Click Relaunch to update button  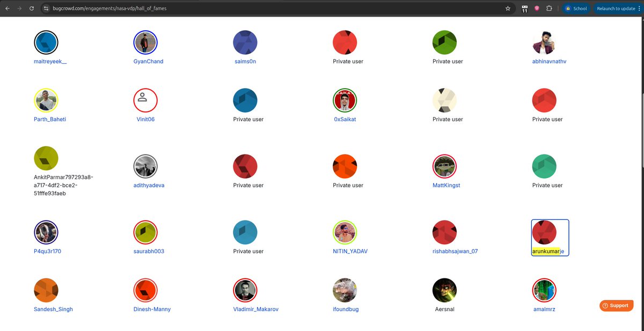(616, 9)
